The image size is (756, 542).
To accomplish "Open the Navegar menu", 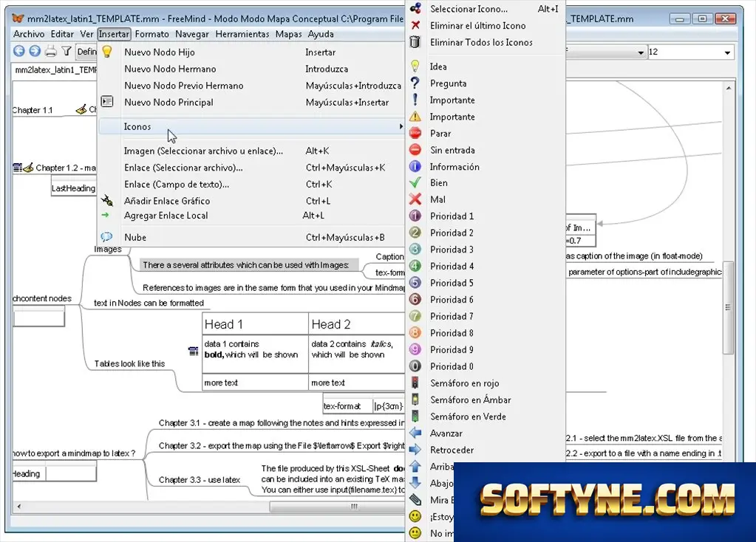I will click(192, 34).
